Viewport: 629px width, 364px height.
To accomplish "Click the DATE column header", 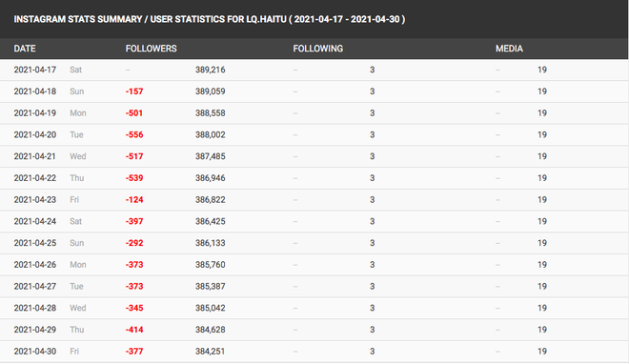I will coord(25,49).
